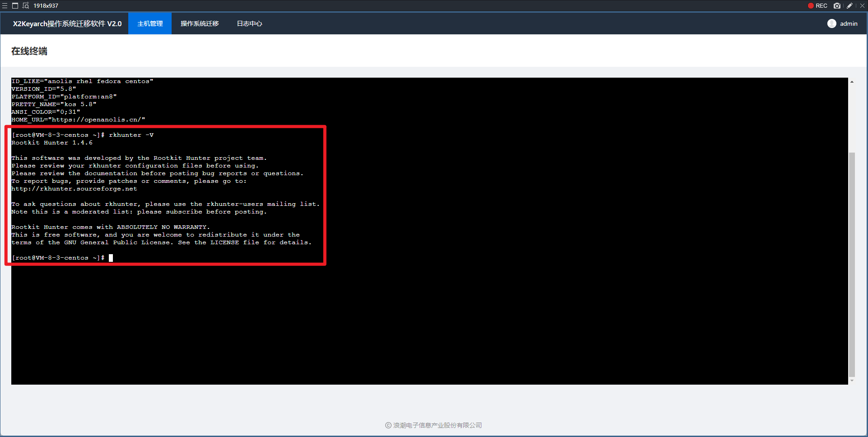Click the line PRETTY_NAME="kos 5.8"

pos(54,104)
